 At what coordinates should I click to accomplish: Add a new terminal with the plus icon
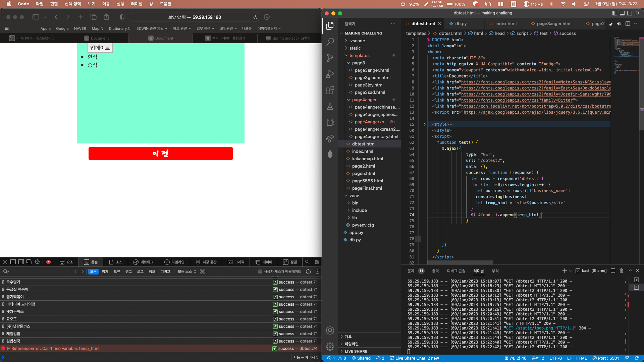[x=565, y=271]
